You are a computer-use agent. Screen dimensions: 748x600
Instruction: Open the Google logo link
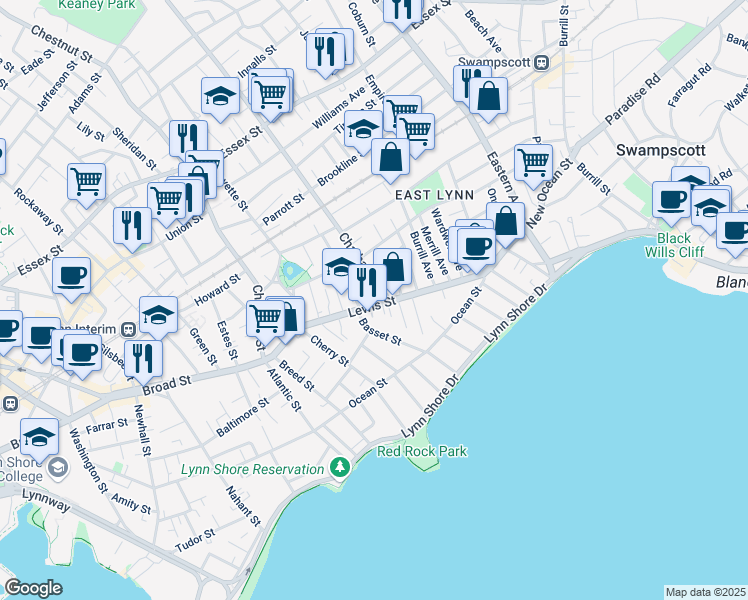(x=33, y=588)
